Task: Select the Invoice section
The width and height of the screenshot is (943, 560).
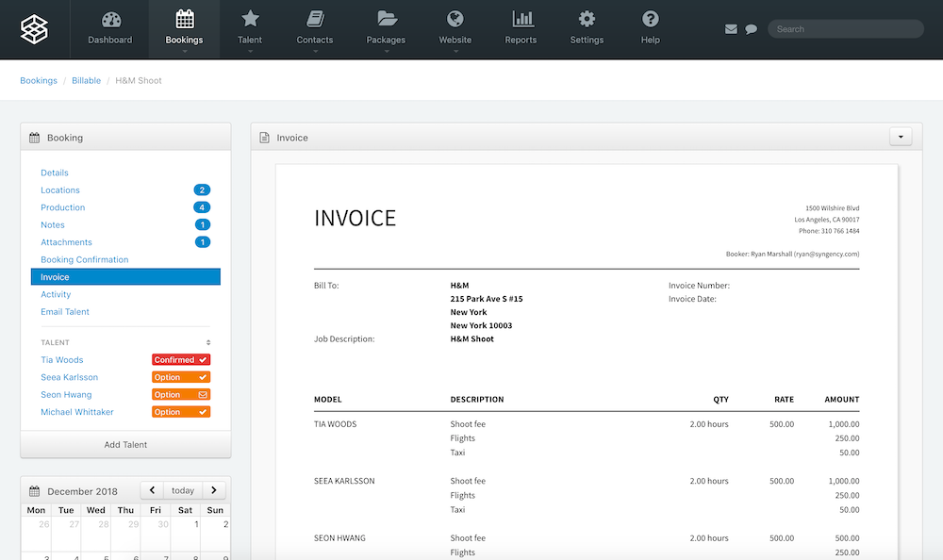Action: (x=125, y=276)
